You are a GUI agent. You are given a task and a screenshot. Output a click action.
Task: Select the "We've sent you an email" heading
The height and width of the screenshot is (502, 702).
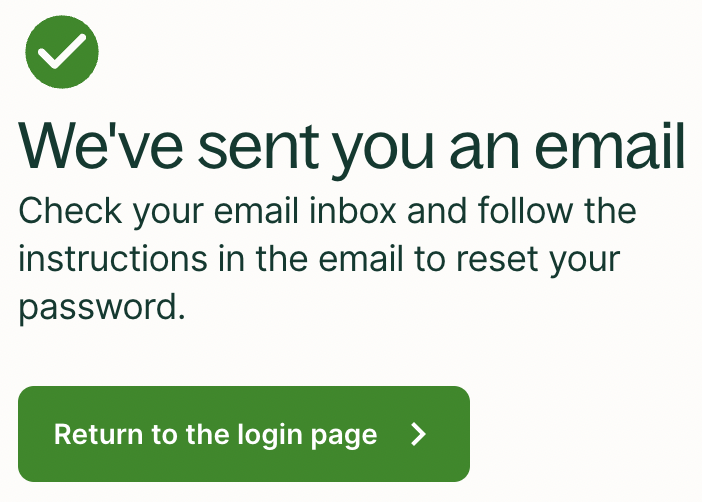coord(352,148)
